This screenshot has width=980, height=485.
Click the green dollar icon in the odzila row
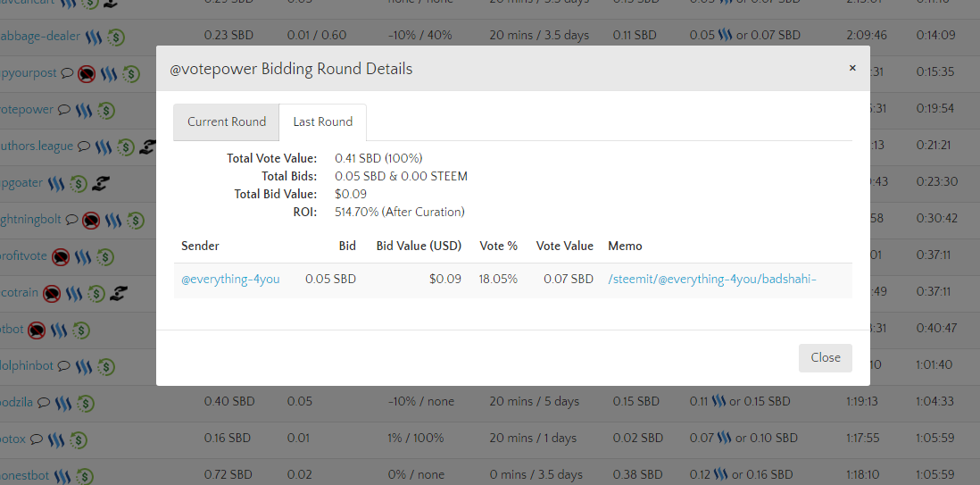85,404
